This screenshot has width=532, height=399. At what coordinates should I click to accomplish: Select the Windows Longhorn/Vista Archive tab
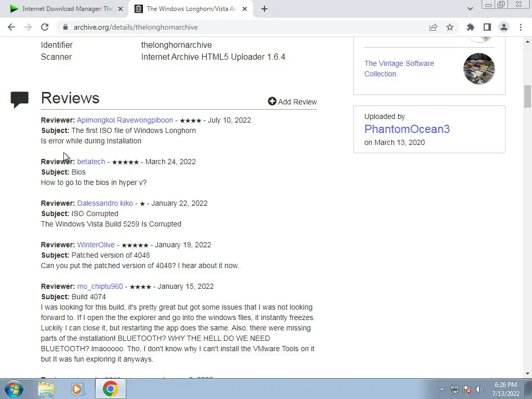click(x=190, y=9)
